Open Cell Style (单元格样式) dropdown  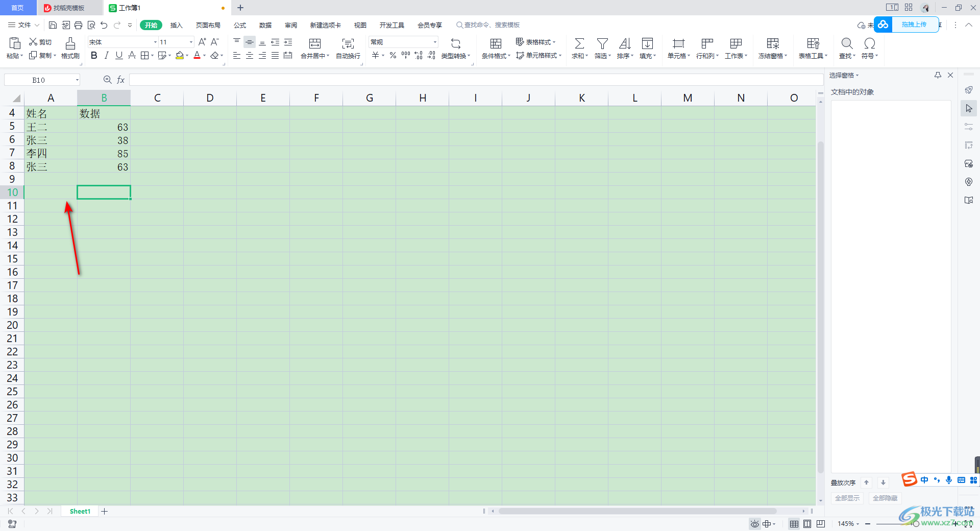click(538, 56)
